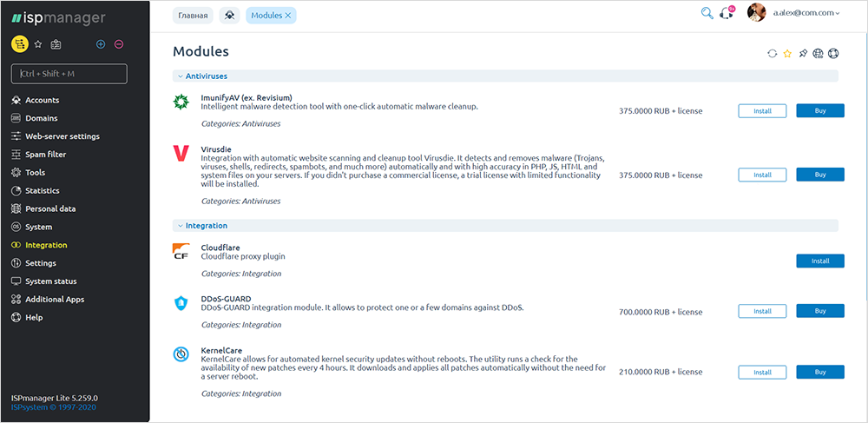
Task: Open help lifebuoy icon in page toolbar
Action: click(x=833, y=54)
